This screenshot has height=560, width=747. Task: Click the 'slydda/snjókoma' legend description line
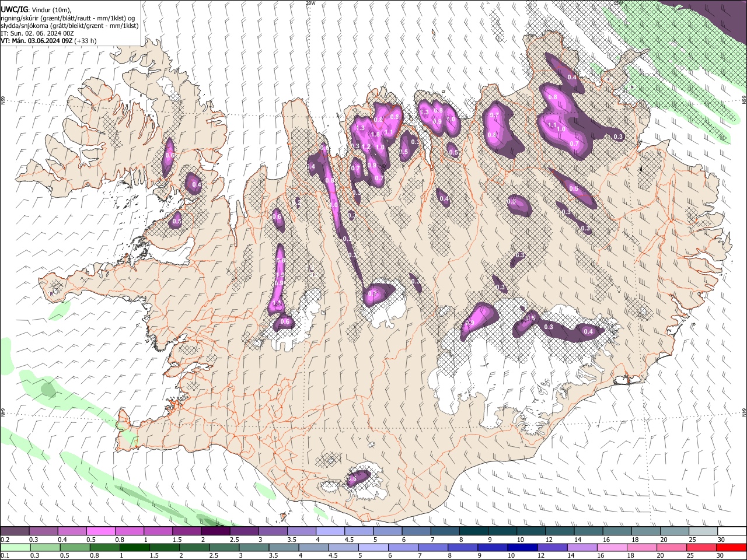[x=69, y=26]
